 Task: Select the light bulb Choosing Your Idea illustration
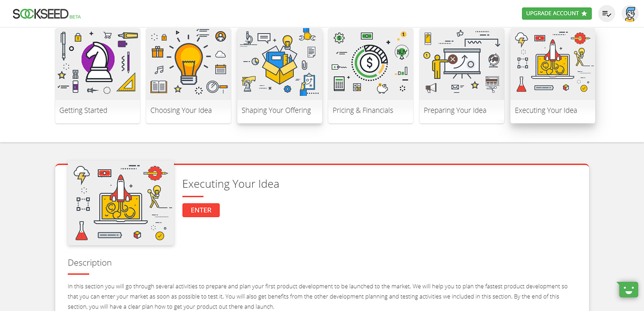188,64
